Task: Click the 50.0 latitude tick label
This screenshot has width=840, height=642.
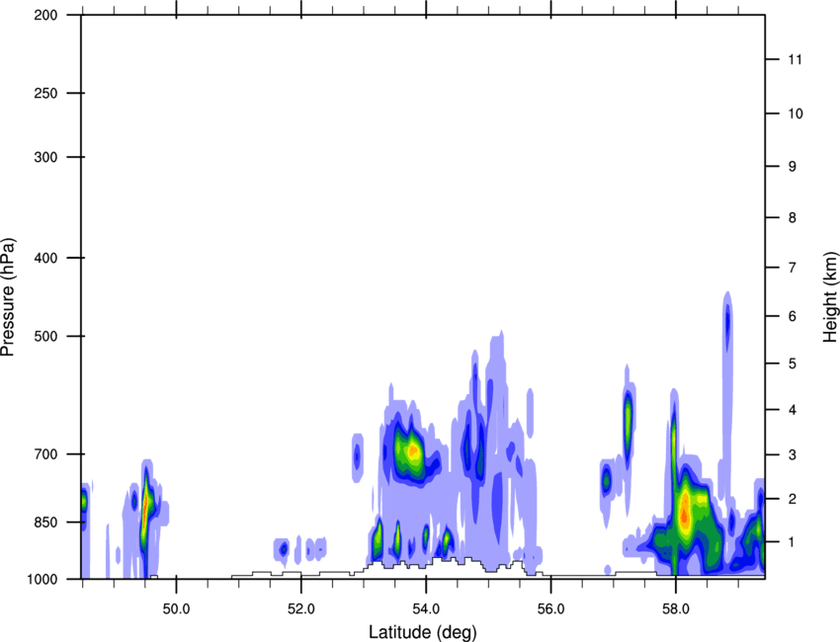Action: tap(176, 609)
